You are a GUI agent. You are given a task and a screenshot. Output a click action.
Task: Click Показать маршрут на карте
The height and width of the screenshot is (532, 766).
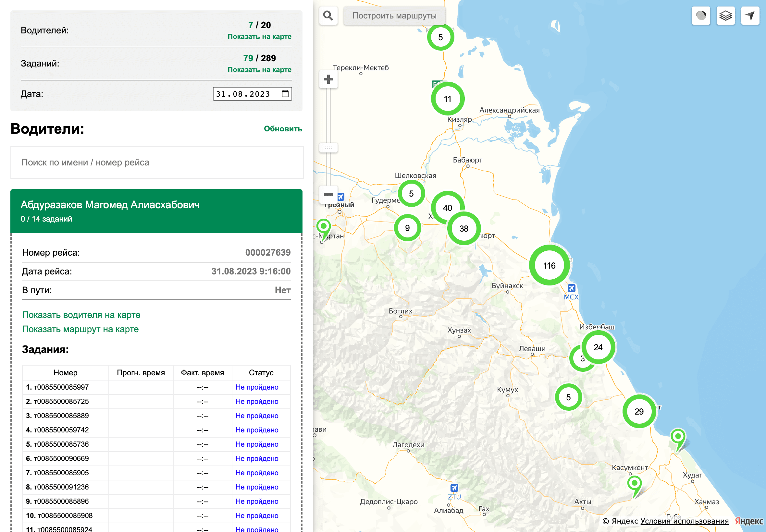[80, 329]
